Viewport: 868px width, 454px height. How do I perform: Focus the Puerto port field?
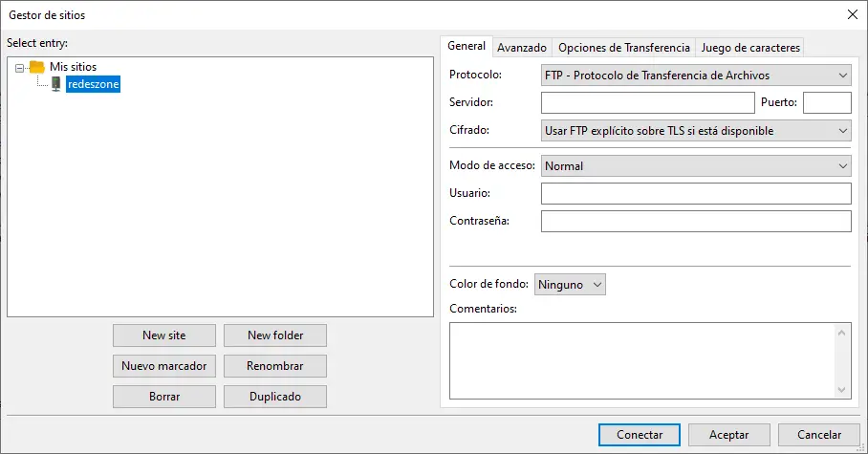pos(827,103)
